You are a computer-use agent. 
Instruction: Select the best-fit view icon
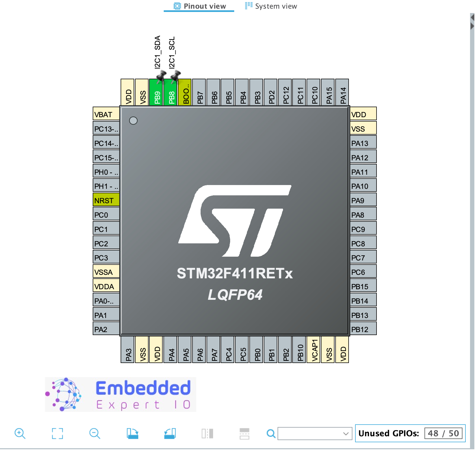(x=57, y=434)
